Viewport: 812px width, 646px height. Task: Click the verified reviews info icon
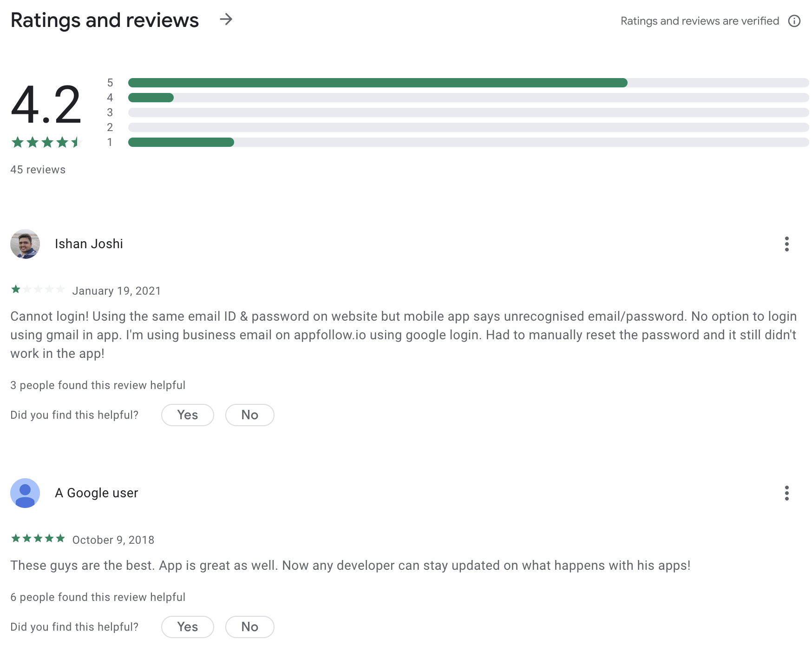pos(794,21)
